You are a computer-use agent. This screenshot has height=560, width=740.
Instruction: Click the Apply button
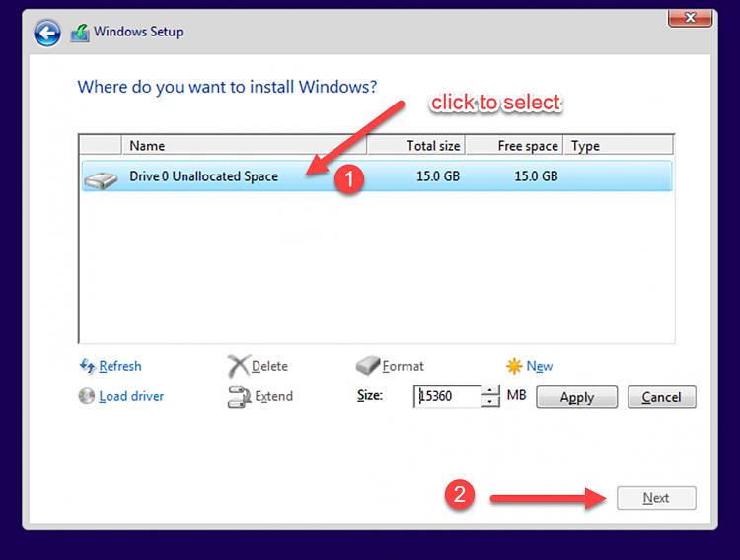(x=577, y=397)
